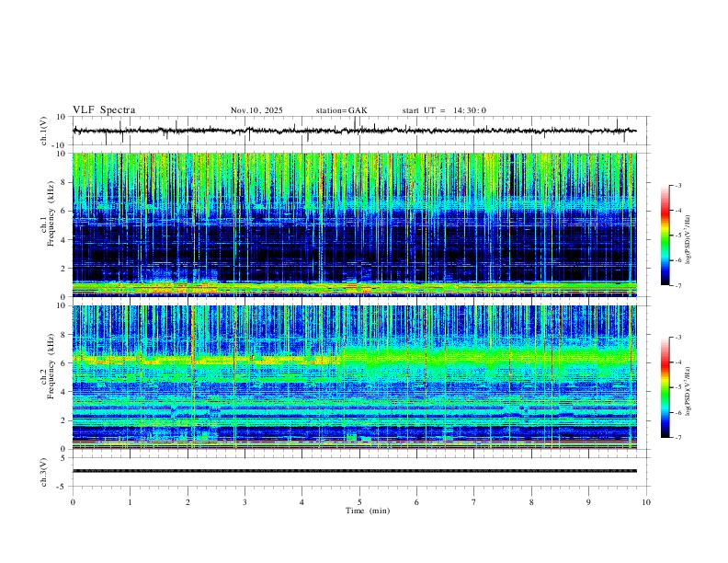728x563 pixels.
Task: Click the ch.1 spectrogram panel
Action: [x=354, y=224]
